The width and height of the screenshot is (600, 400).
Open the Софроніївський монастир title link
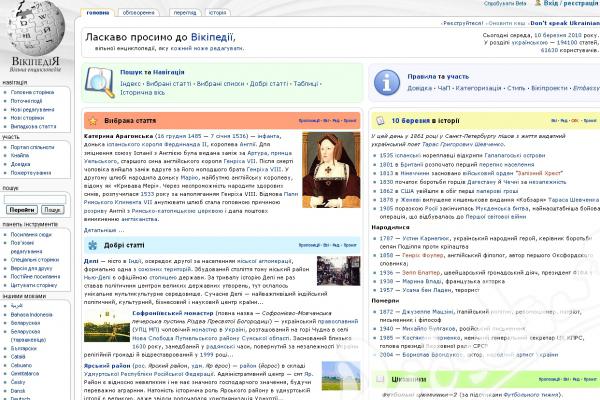(x=173, y=313)
